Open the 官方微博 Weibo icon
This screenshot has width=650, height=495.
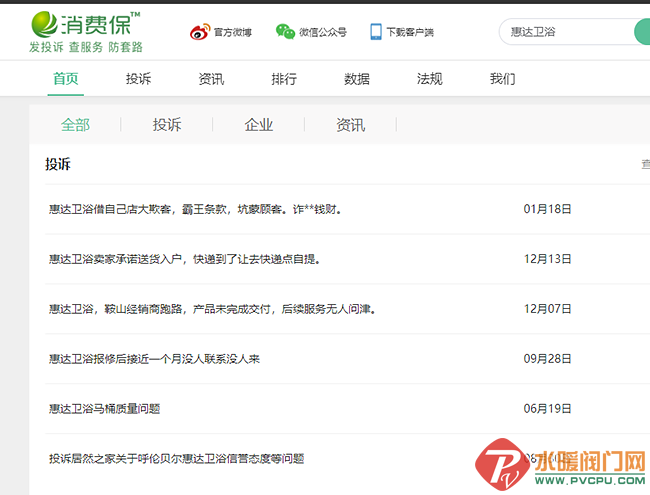pyautogui.click(x=200, y=32)
